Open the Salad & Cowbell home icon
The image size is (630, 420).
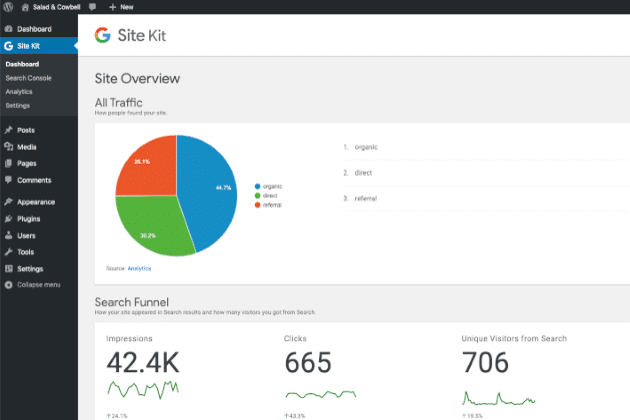[25, 7]
